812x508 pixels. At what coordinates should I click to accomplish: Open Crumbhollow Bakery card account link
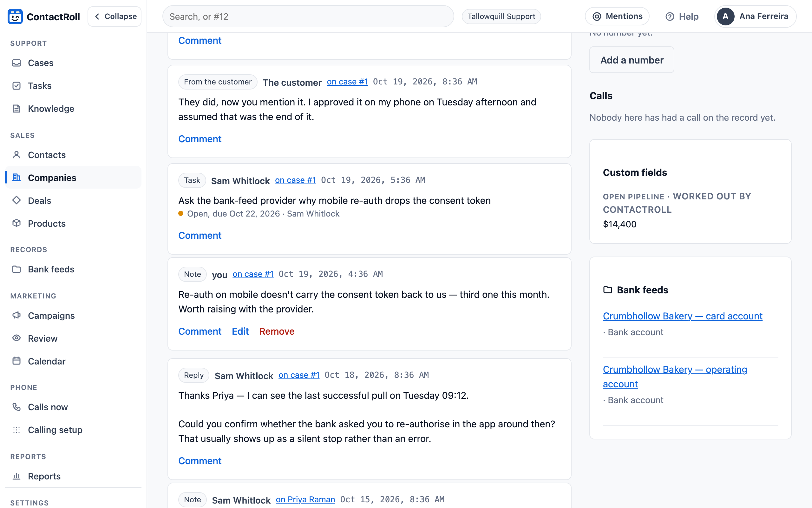click(683, 316)
